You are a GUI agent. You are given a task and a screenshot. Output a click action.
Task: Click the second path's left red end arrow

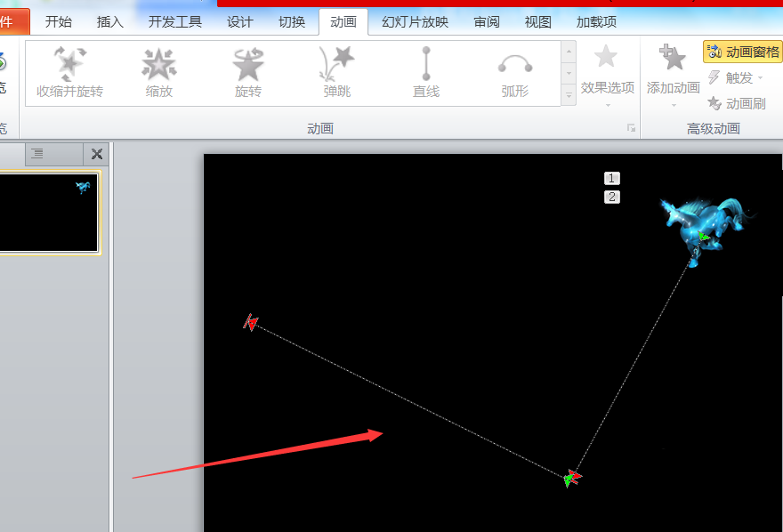(x=251, y=323)
